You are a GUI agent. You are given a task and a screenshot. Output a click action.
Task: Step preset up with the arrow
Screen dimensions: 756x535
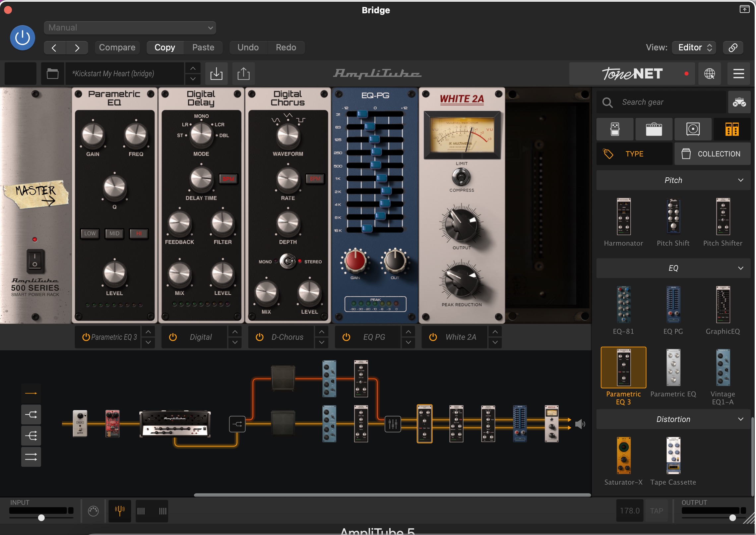[193, 69]
